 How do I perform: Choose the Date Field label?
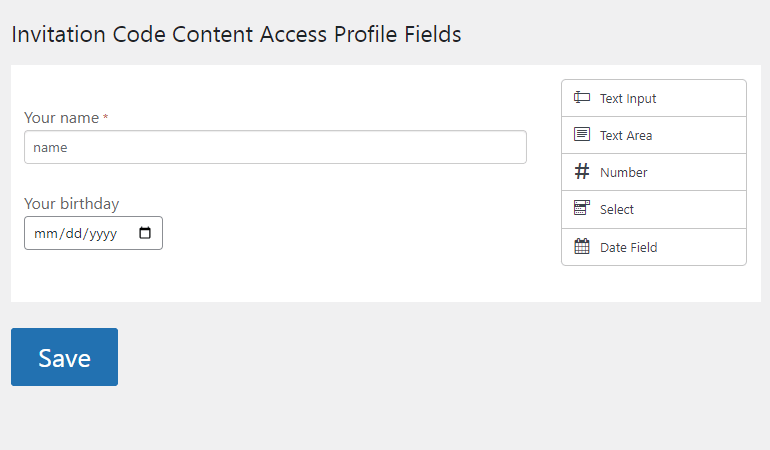click(628, 247)
